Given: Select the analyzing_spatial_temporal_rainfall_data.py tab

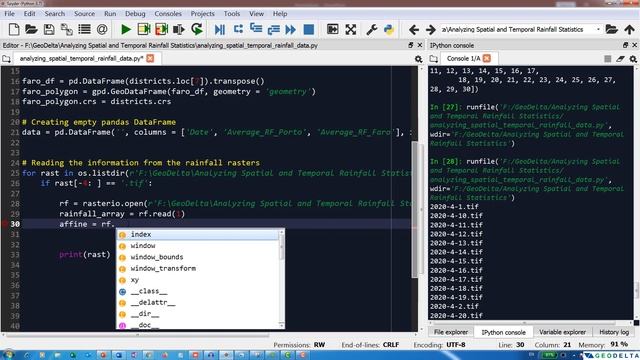Looking at the screenshot, I should pos(81,59).
